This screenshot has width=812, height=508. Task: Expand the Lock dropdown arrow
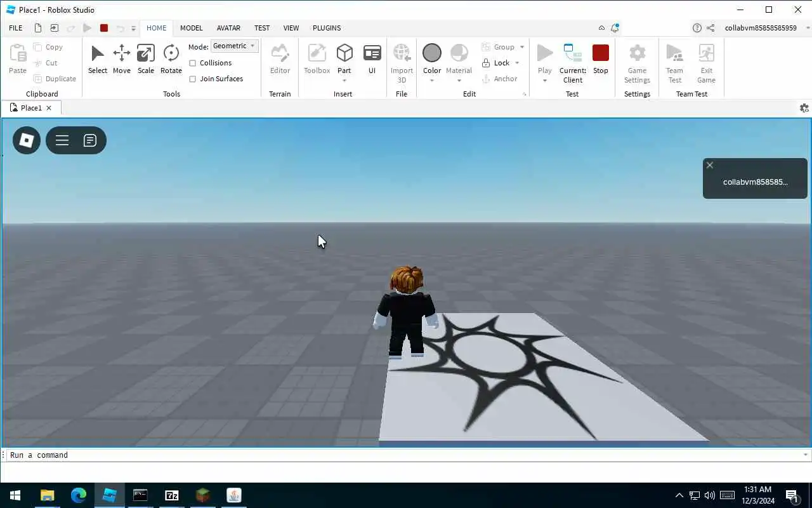[x=517, y=63]
